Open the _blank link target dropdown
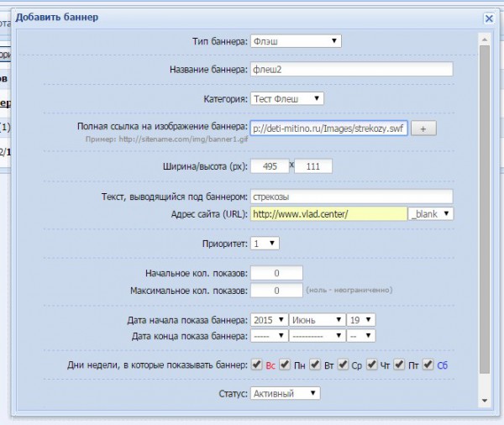The height and width of the screenshot is (425, 504). click(x=431, y=214)
